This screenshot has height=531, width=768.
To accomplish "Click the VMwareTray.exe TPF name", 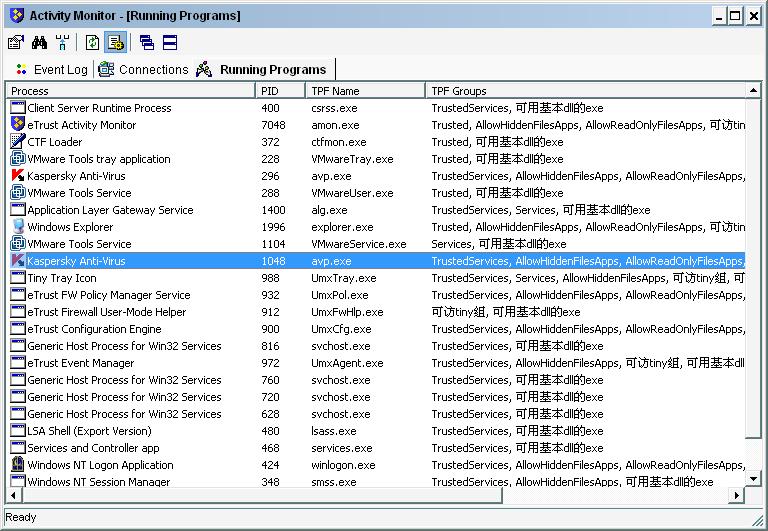I will 352,159.
